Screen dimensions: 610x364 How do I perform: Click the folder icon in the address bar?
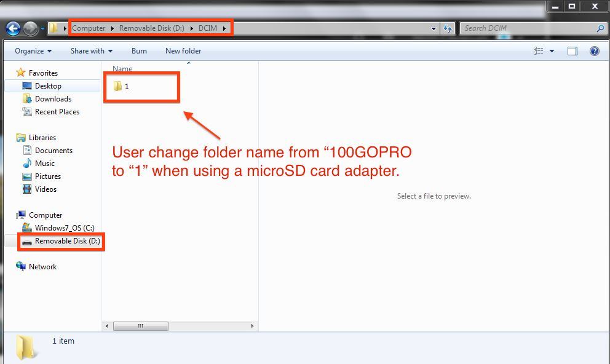point(53,28)
